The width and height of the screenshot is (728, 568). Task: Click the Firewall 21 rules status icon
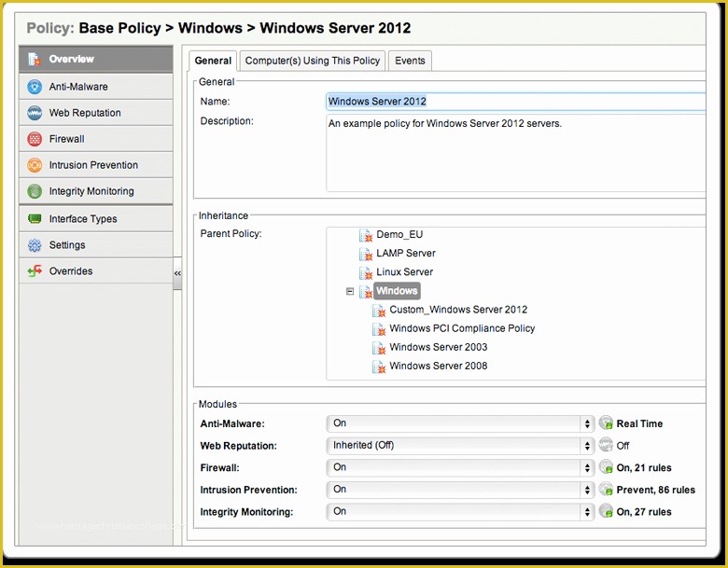(606, 467)
